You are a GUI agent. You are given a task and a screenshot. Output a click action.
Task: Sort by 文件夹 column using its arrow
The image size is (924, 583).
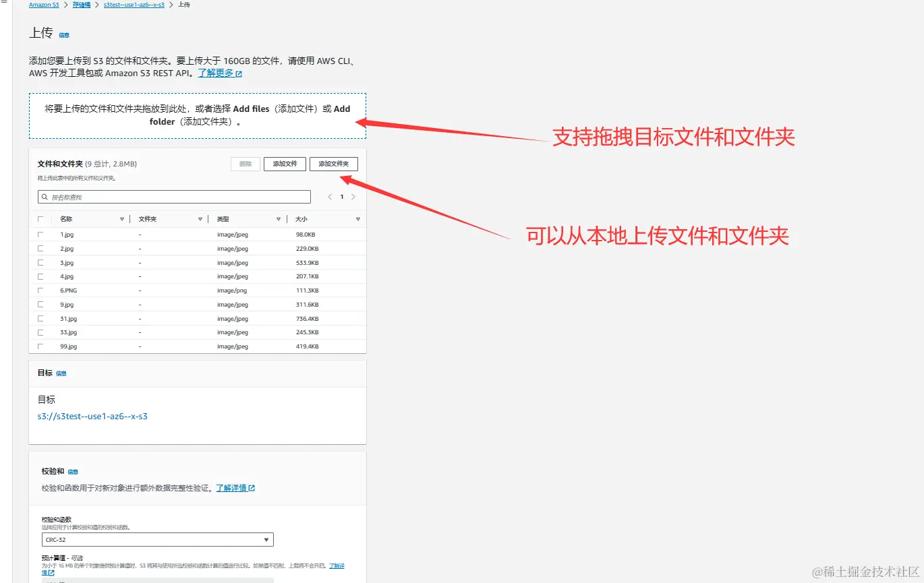pos(200,219)
